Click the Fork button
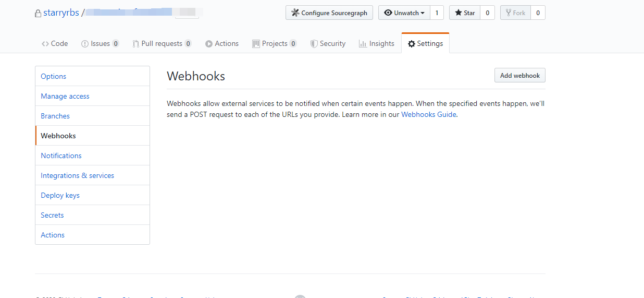 tap(515, 13)
